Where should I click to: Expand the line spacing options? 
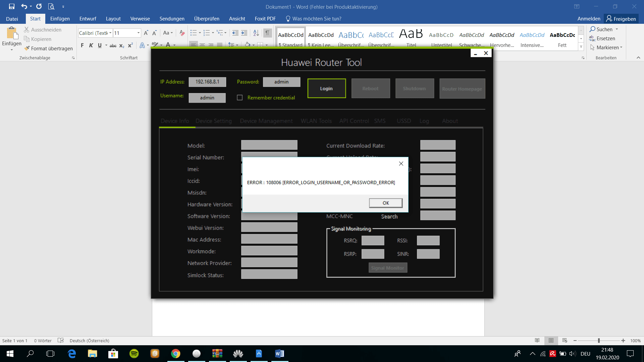click(237, 45)
